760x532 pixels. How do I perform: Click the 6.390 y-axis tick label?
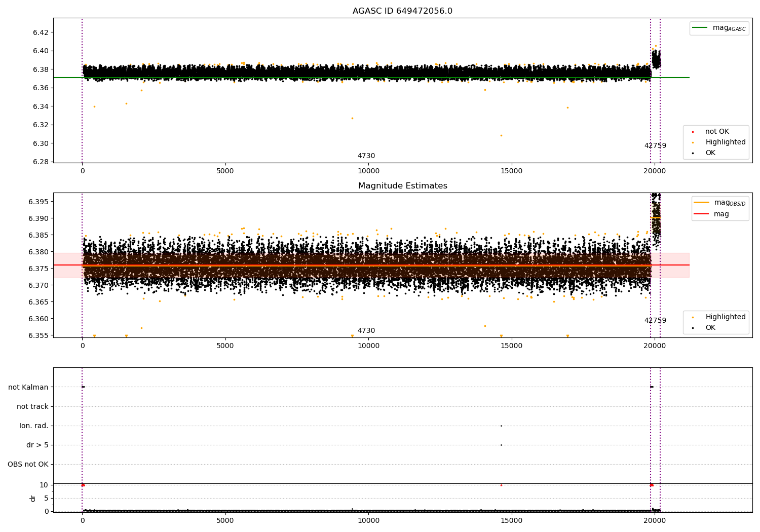coord(39,218)
